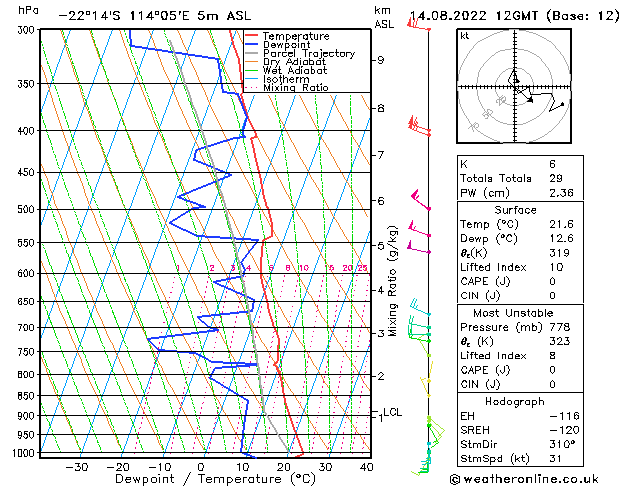
Task: Click 'CIN (J)' label in Most Unstable section
Action: click(x=481, y=385)
